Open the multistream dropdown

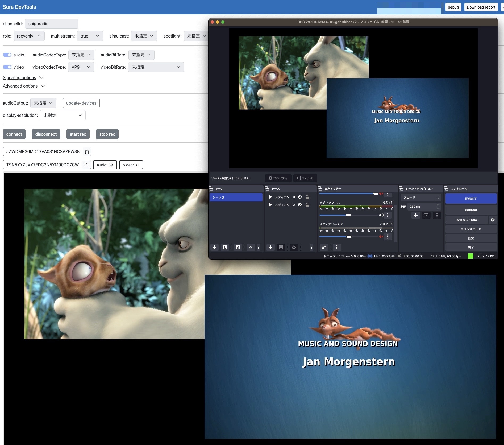tap(90, 36)
